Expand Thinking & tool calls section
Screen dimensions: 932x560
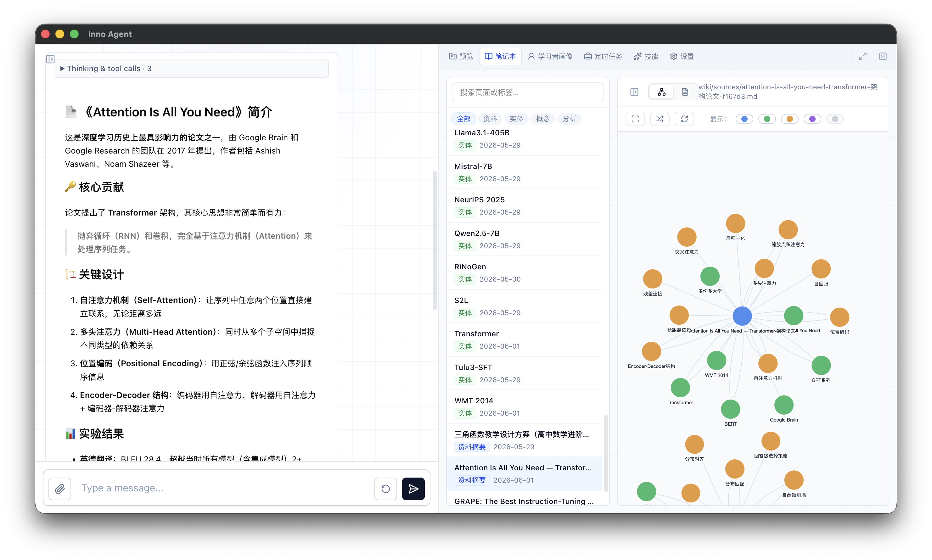(x=191, y=68)
